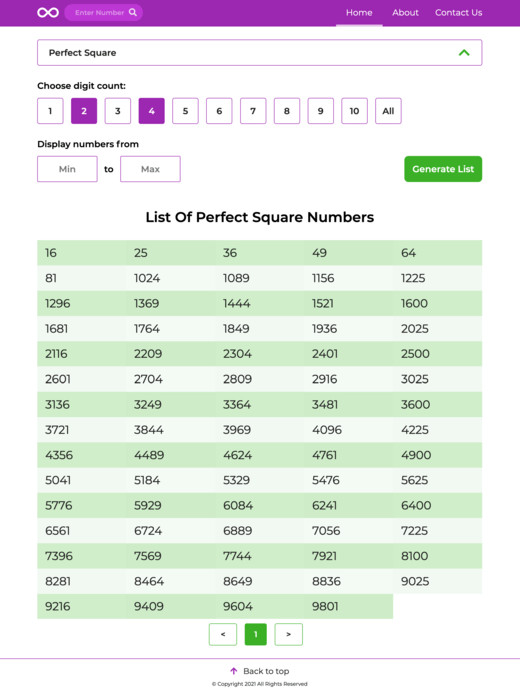The width and height of the screenshot is (520, 688).
Task: Select page 1 in pagination
Action: pos(255,634)
